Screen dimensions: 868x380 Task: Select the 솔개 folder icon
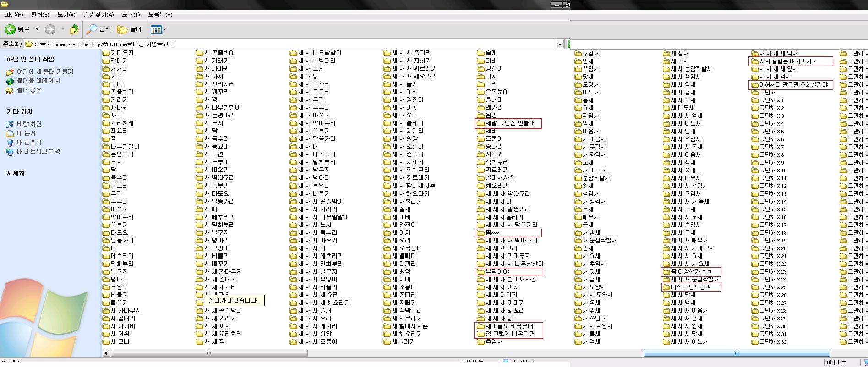click(x=481, y=53)
